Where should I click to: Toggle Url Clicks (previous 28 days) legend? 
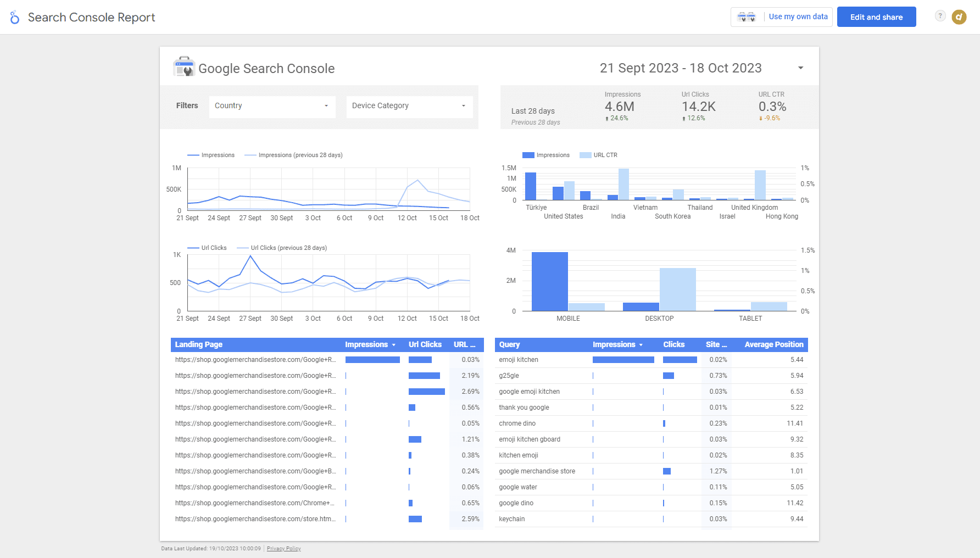(282, 248)
